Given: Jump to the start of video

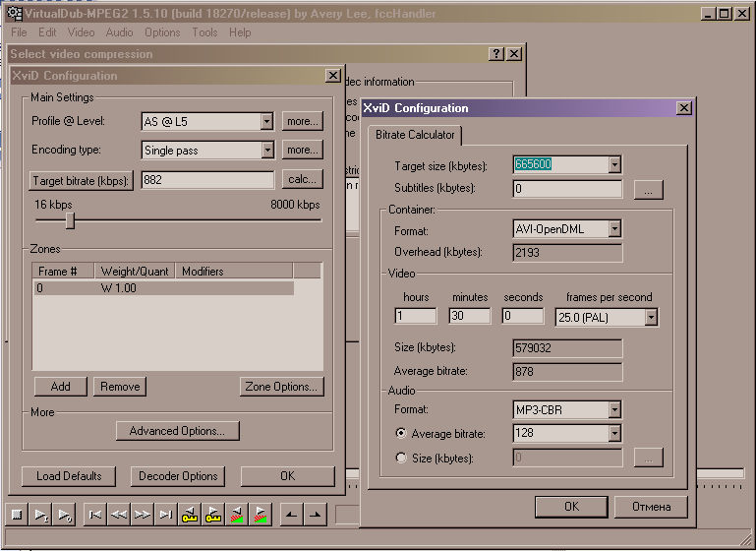Looking at the screenshot, I should pyautogui.click(x=95, y=514).
